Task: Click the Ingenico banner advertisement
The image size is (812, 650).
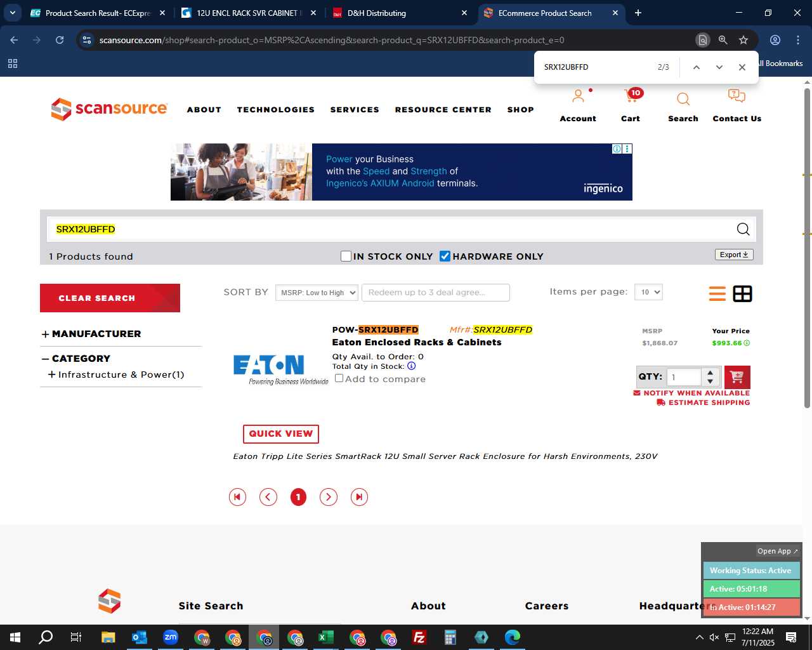Action: click(x=402, y=172)
